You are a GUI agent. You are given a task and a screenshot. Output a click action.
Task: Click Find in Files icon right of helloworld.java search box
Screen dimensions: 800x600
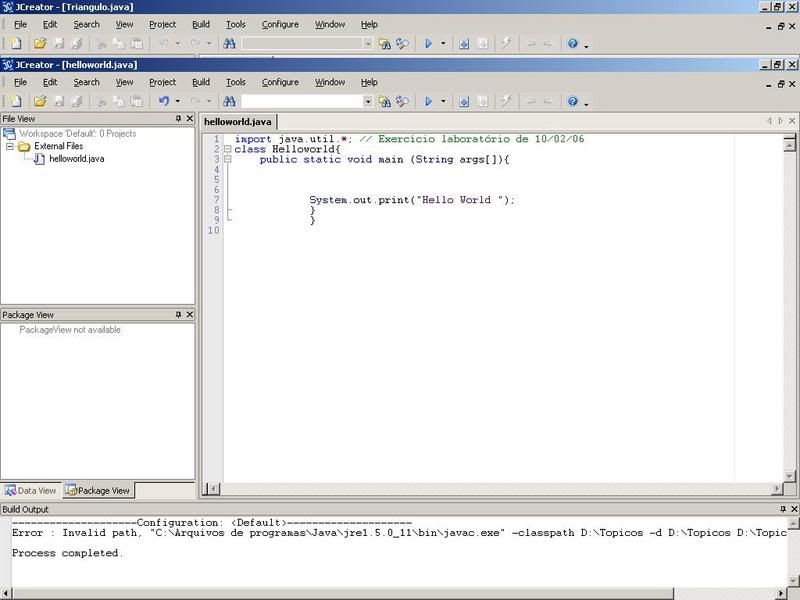pos(384,101)
